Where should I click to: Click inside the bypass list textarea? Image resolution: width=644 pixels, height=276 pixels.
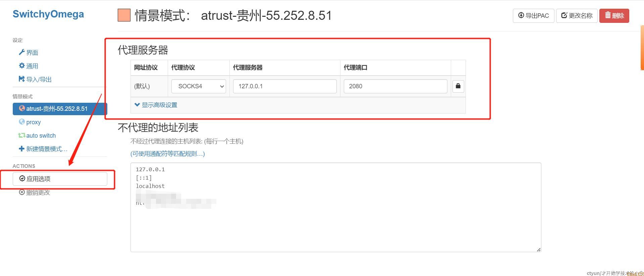(x=336, y=207)
